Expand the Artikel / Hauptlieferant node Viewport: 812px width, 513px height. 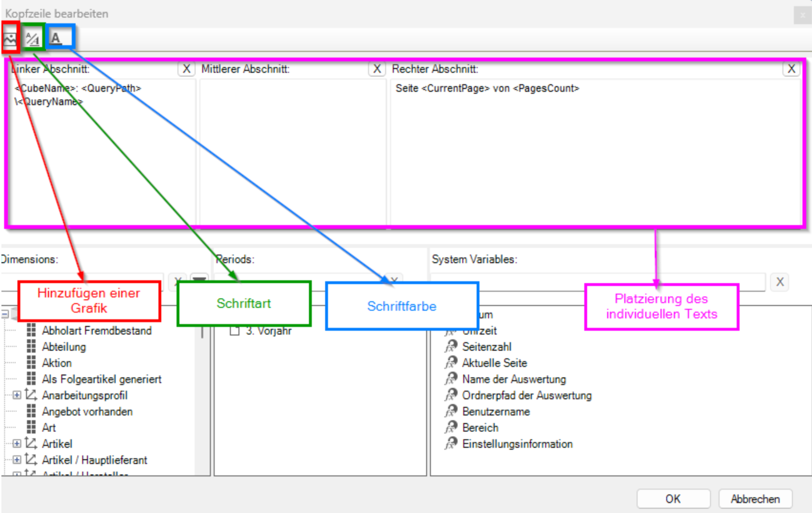17,459
